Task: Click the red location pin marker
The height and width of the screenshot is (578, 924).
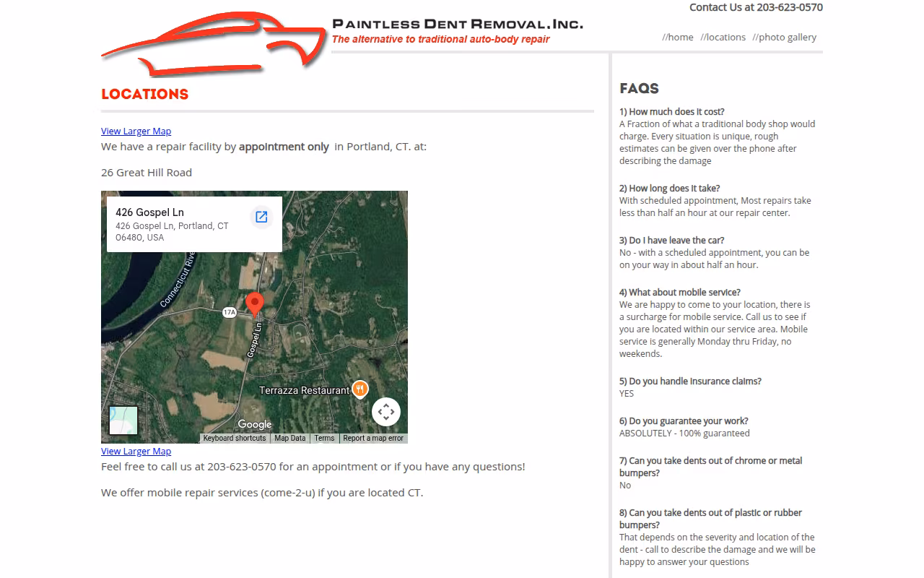Action: [x=254, y=304]
